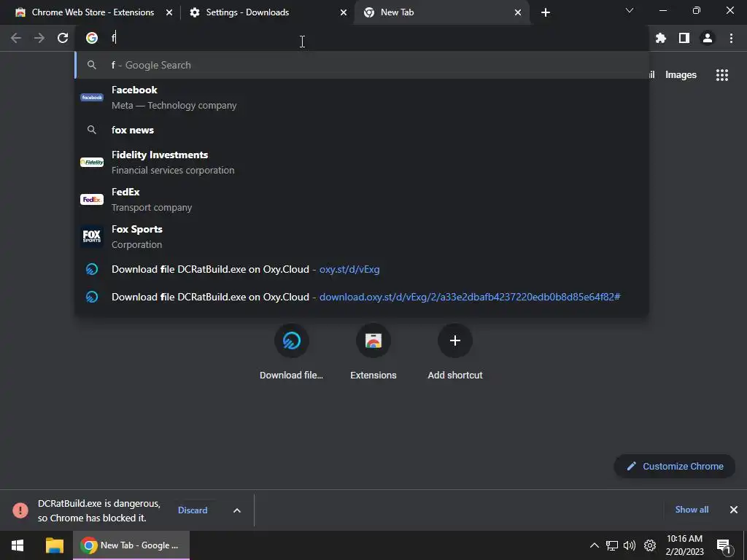Open File Explorer from the taskbar
The image size is (747, 560).
[54, 545]
